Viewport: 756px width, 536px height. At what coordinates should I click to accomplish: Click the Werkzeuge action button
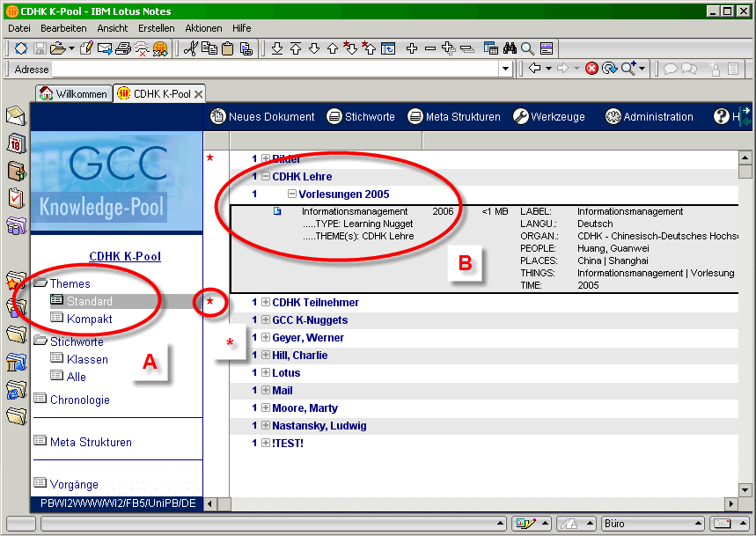coord(548,117)
